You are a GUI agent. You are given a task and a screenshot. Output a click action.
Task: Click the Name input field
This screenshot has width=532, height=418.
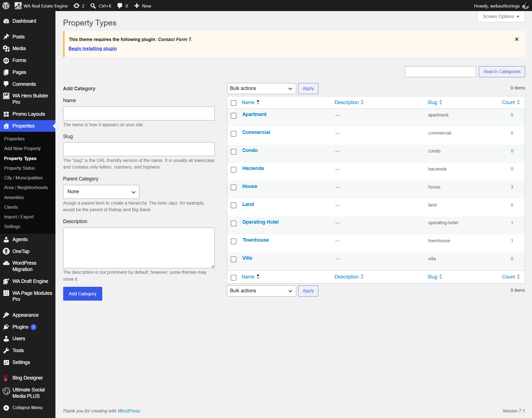(139, 113)
